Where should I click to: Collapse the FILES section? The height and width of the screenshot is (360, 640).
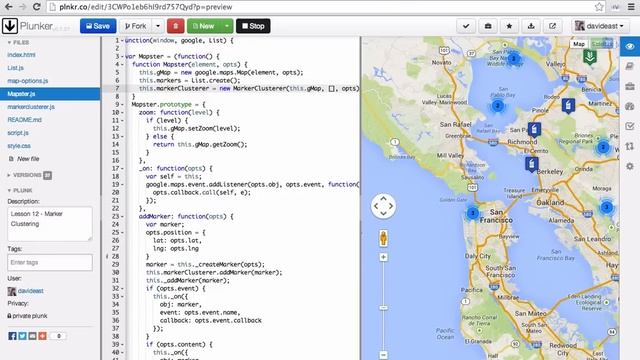[x=18, y=42]
